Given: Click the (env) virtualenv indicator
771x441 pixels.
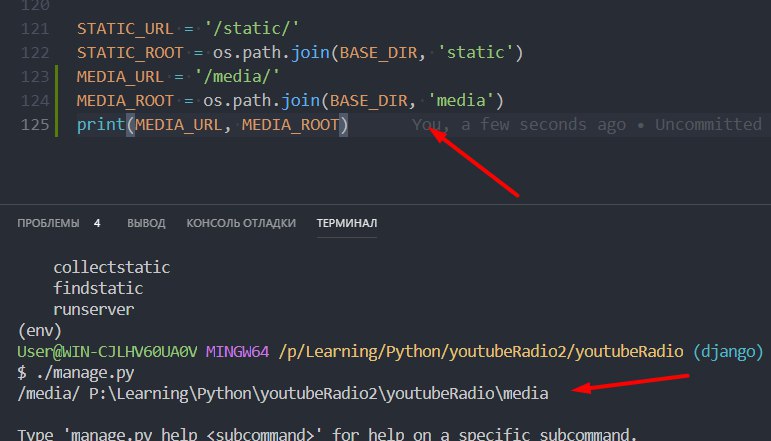Looking at the screenshot, I should click(x=39, y=330).
